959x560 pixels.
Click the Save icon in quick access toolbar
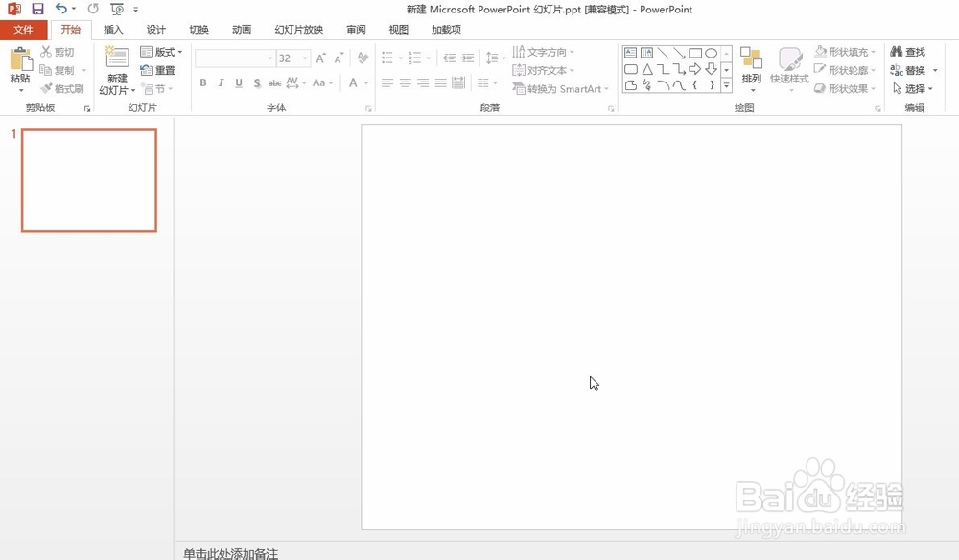click(38, 9)
